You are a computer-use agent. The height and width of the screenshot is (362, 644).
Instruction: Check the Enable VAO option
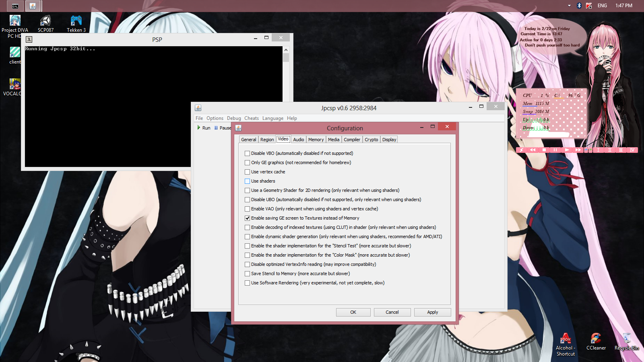(x=247, y=209)
